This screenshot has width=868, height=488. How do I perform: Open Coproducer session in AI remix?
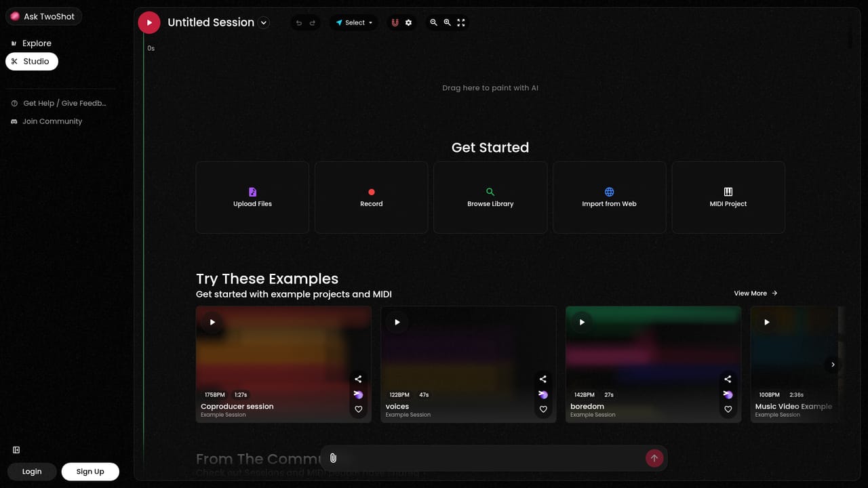359,394
